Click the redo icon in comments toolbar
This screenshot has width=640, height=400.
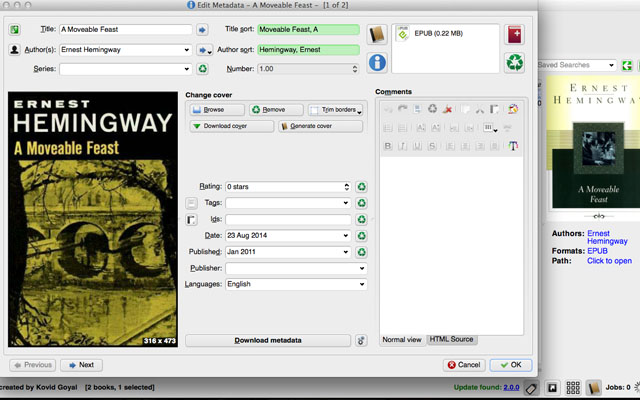click(x=402, y=109)
